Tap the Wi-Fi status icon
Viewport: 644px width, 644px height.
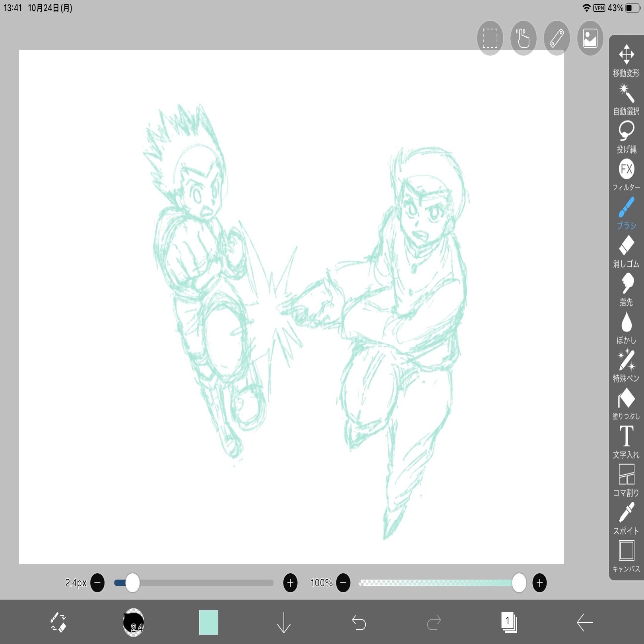[586, 8]
